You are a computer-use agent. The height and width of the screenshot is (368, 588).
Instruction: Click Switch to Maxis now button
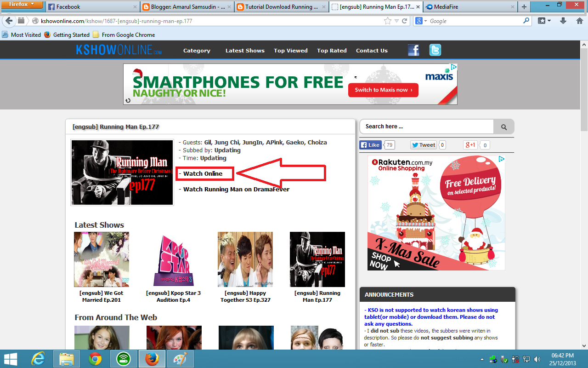383,90
